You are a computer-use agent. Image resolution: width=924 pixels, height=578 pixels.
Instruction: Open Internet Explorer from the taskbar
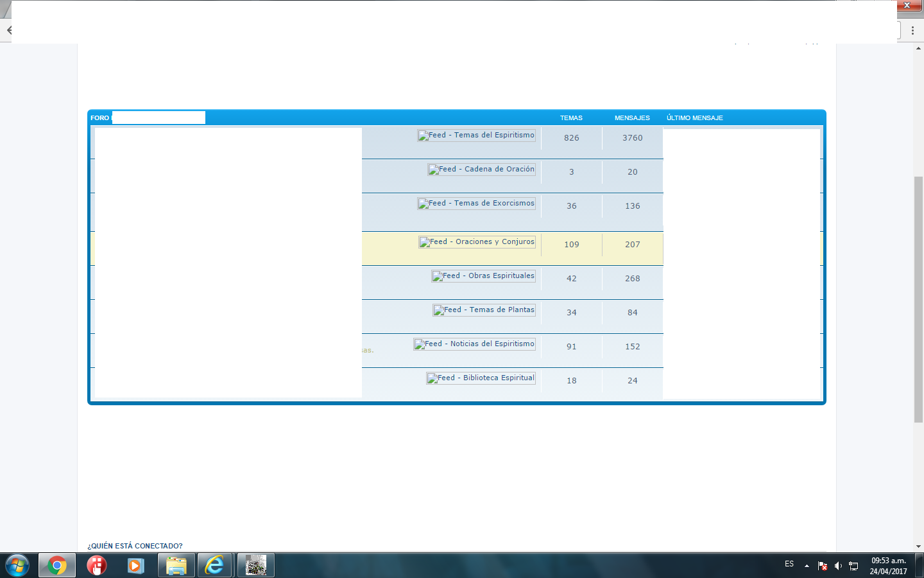(214, 565)
